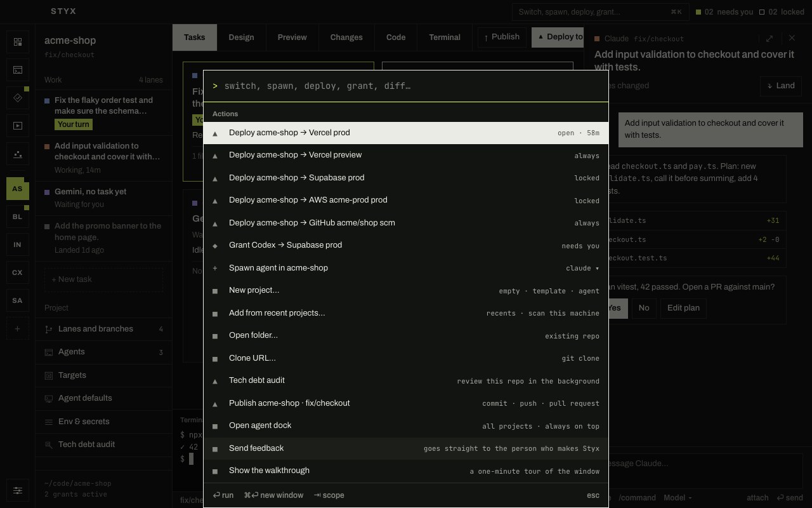Open the Agents item in Project section
The image size is (812, 508).
(103, 352)
